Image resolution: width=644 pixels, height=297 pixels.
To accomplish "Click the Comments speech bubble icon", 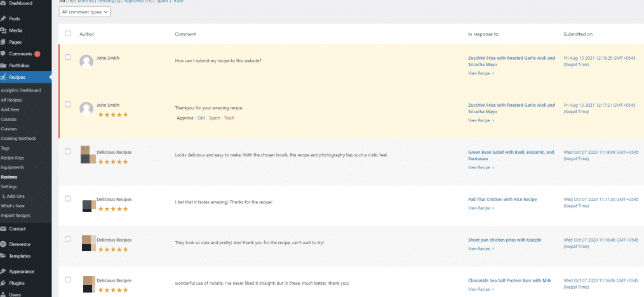I will (x=3, y=54).
